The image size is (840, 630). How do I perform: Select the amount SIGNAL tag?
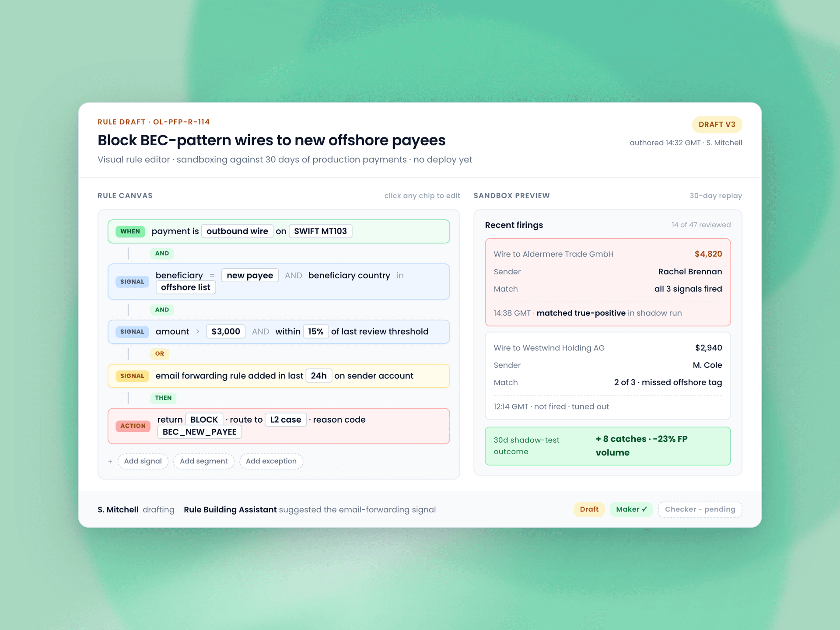pos(132,332)
